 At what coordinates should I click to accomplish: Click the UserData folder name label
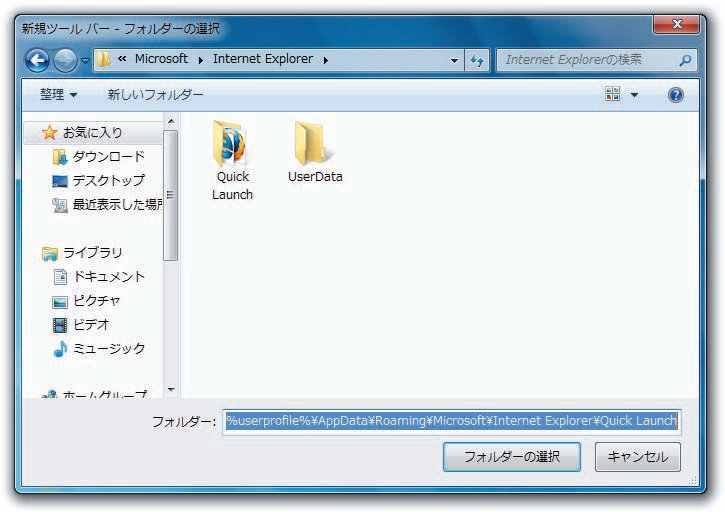pyautogui.click(x=315, y=177)
